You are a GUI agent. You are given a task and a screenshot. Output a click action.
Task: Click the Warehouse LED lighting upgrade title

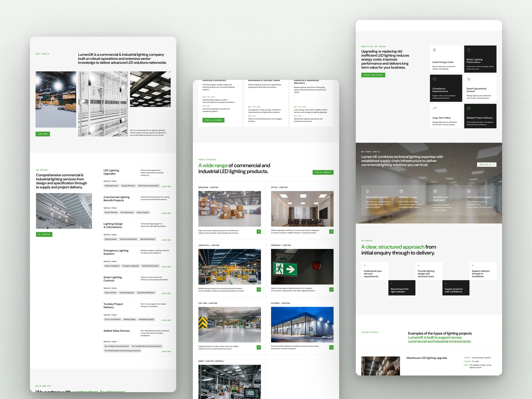427,358
